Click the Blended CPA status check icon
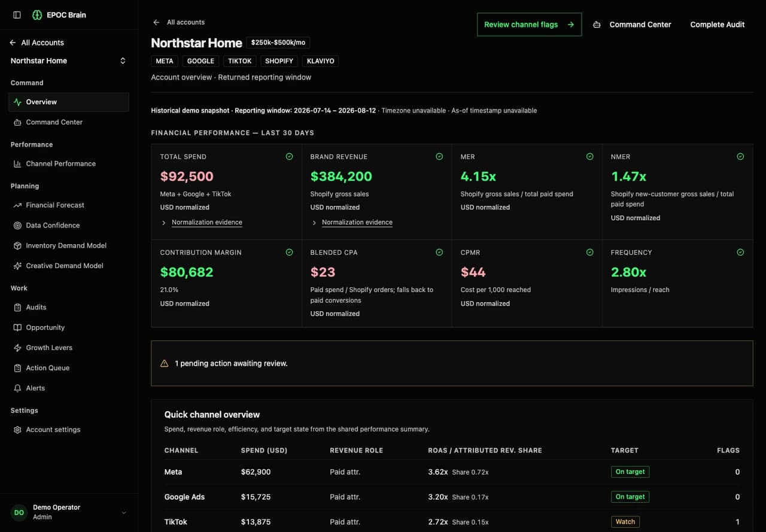The width and height of the screenshot is (766, 532). tap(439, 252)
